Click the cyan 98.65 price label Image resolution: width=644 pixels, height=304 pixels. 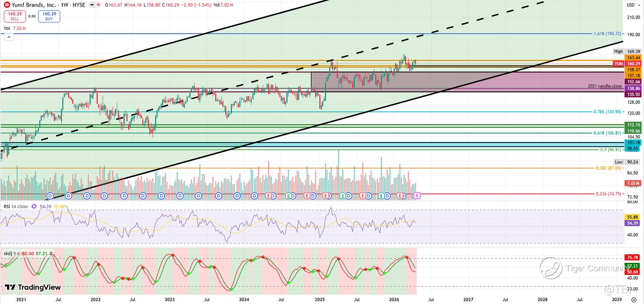click(x=633, y=149)
